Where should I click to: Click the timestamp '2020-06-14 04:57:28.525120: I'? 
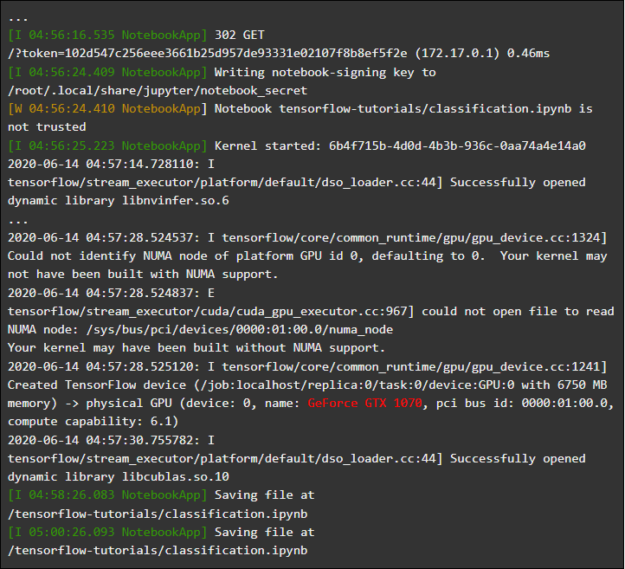(x=111, y=367)
